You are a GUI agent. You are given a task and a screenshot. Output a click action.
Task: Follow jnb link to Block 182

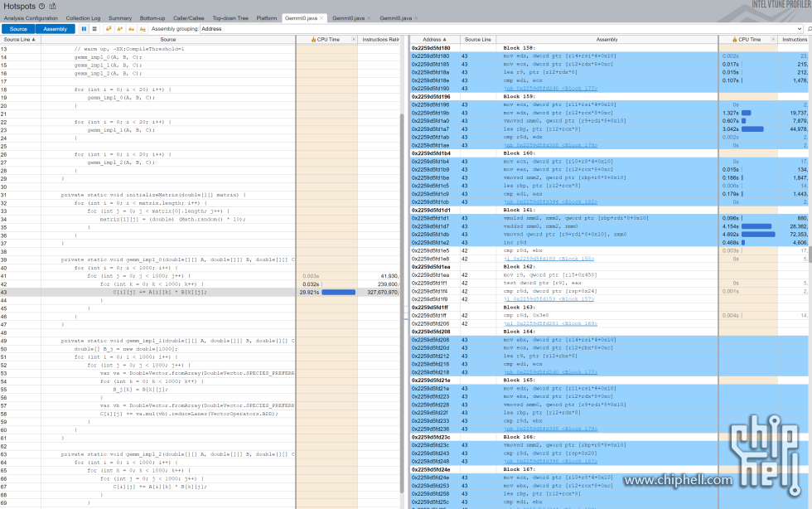point(550,202)
